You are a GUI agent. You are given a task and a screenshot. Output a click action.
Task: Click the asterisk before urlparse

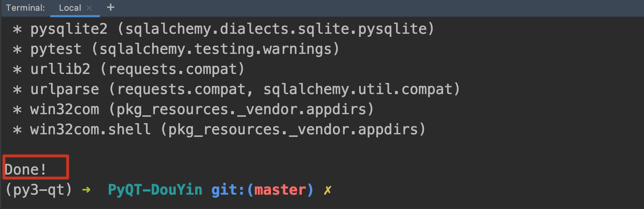17,90
